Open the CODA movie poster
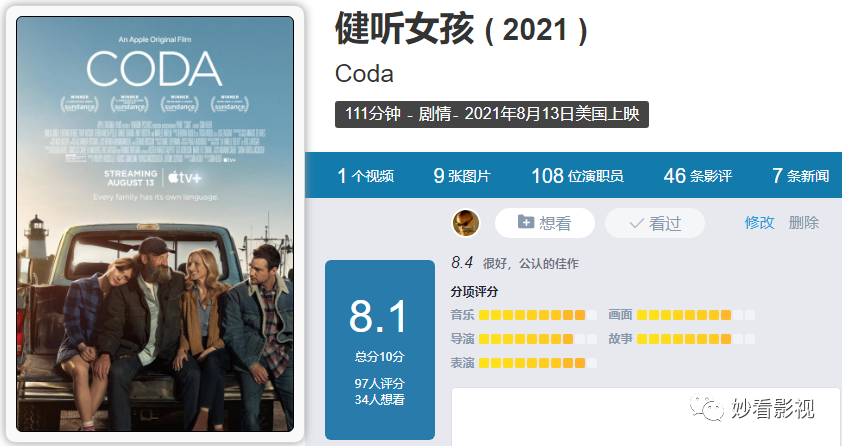The width and height of the screenshot is (842, 446). [x=155, y=224]
